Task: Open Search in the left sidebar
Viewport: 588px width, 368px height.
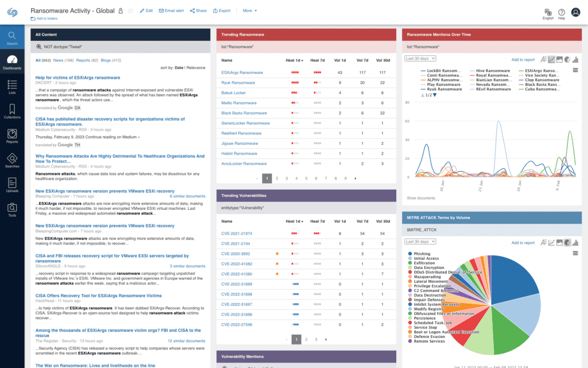Action: pyautogui.click(x=12, y=37)
